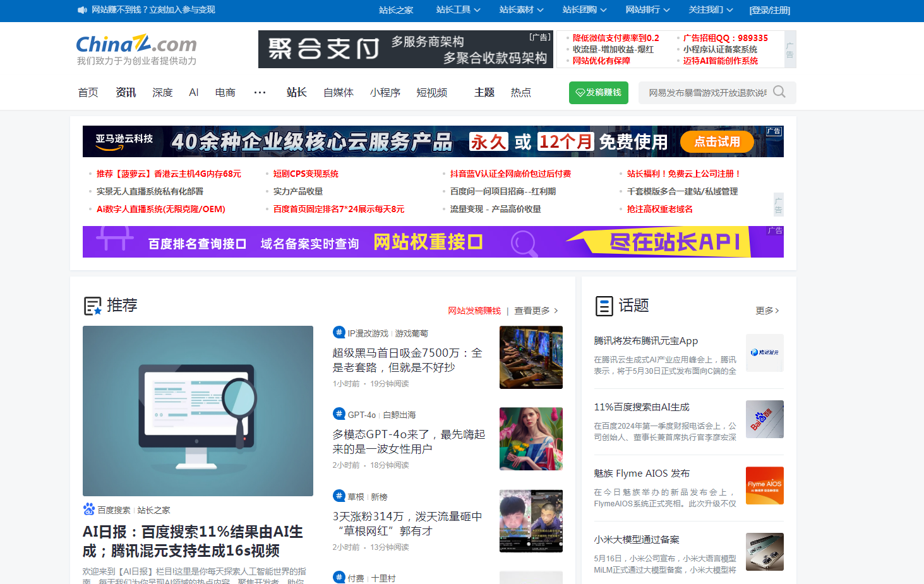Open the 电商 nav item
Viewport: 924px width, 584px height.
point(225,92)
